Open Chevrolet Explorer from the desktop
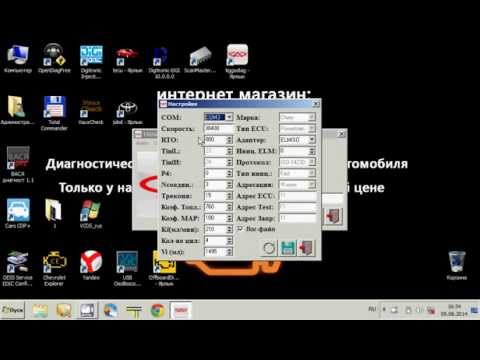This screenshot has width=480, height=360. click(54, 269)
